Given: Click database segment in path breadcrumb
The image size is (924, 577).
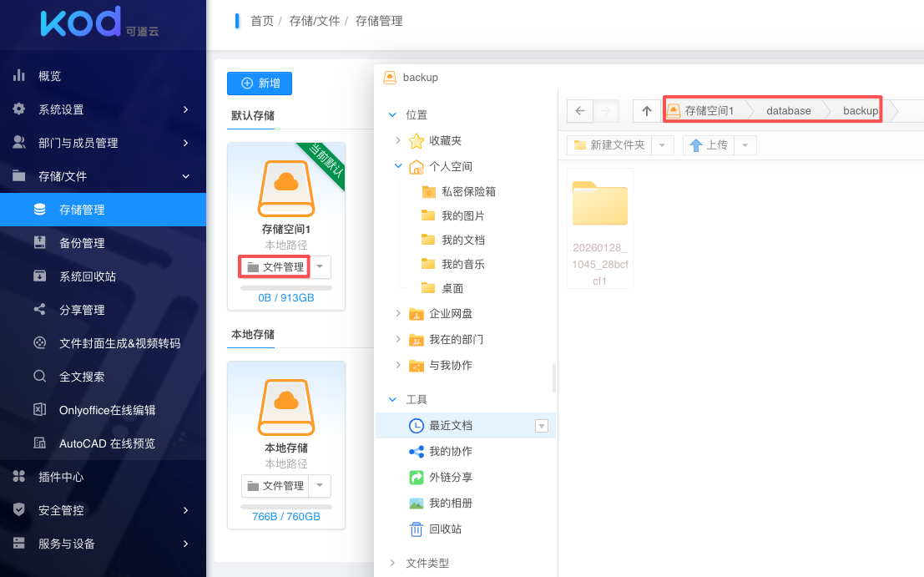Looking at the screenshot, I should 788,111.
